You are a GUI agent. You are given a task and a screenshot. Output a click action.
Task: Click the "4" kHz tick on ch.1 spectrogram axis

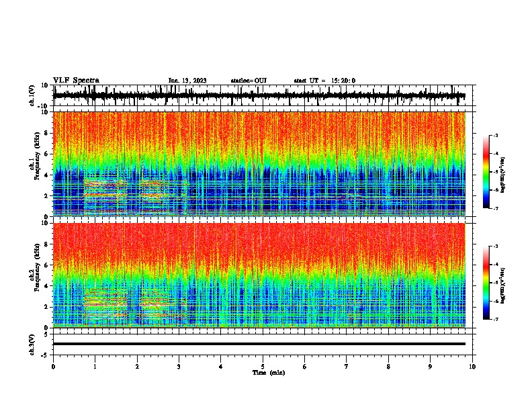(x=46, y=175)
